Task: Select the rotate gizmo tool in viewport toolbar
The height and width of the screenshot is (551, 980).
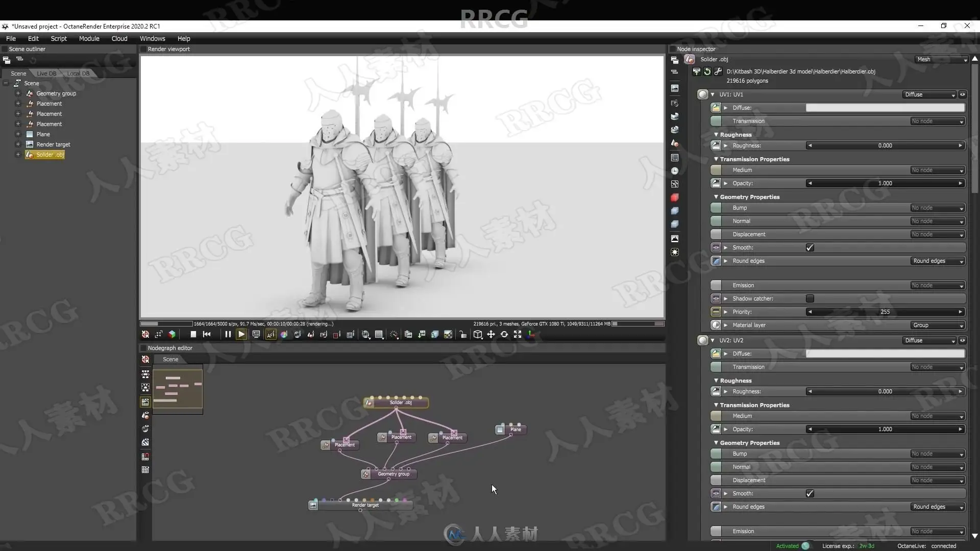Action: 504,335
